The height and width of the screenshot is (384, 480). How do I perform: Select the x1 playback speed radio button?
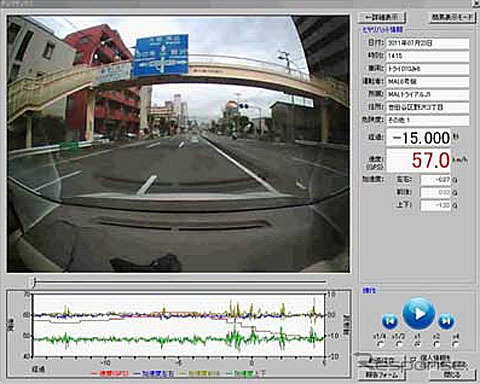pyautogui.click(x=418, y=344)
